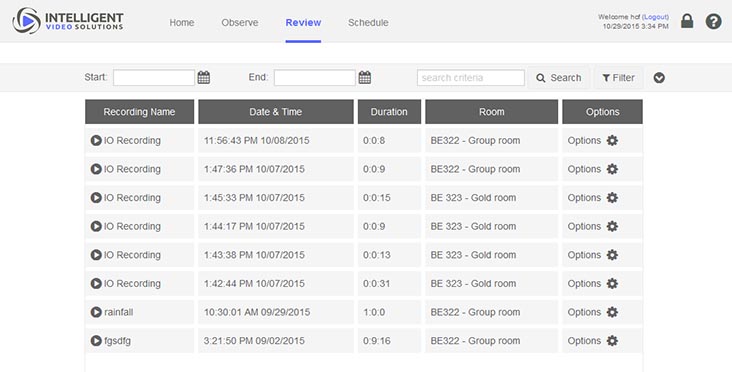Click Options text in rainfall row
732x372 pixels.
coord(584,312)
